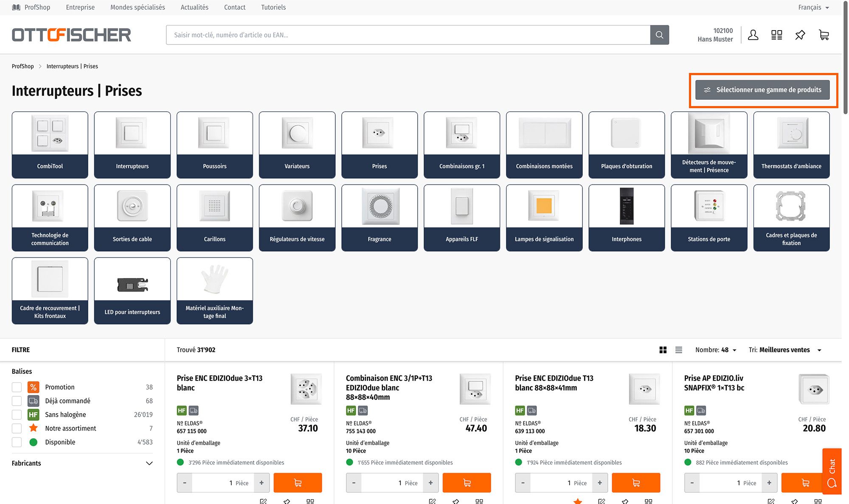The height and width of the screenshot is (504, 849).
Task: Open the Tri Meilleures ventes dropdown
Action: click(x=785, y=350)
